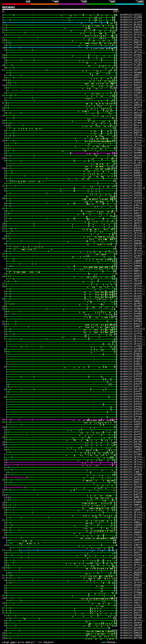Click the magenta alignment bar of UniRef100_B4J8X0
This screenshot has height=644, width=146.
point(60,419)
